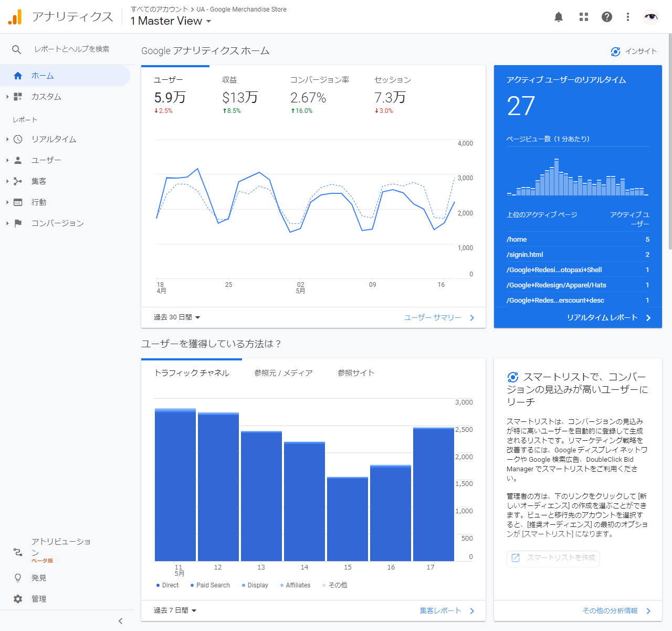Click arrow next to 集客レポート link

tap(472, 611)
